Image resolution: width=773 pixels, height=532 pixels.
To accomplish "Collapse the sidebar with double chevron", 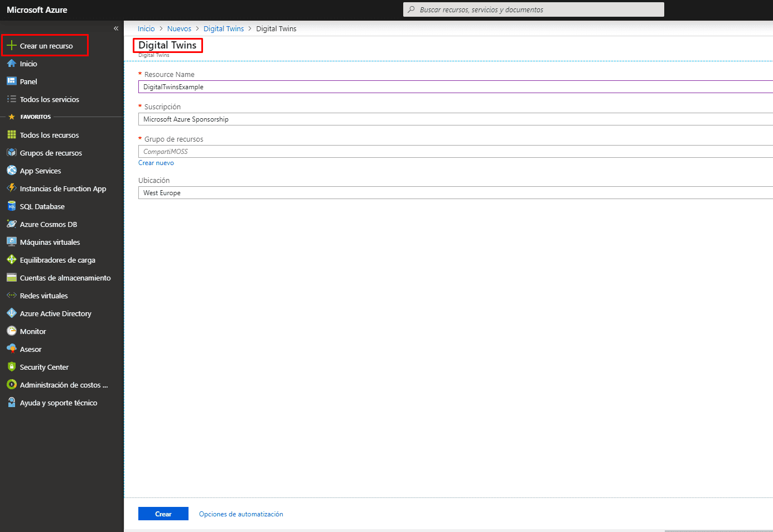I will coord(116,28).
